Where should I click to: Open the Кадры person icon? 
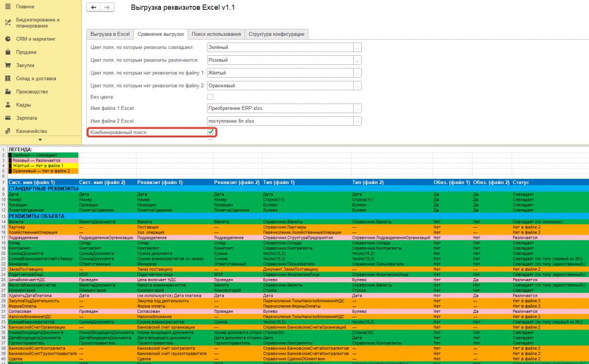(7, 105)
